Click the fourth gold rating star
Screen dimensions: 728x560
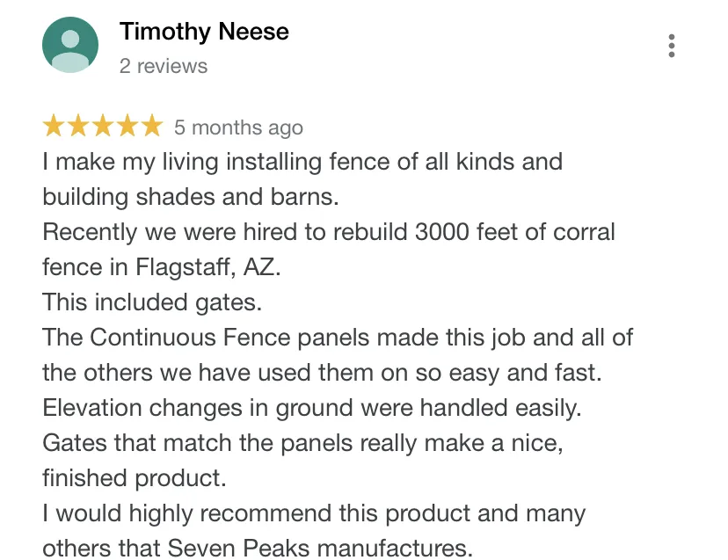pos(127,126)
